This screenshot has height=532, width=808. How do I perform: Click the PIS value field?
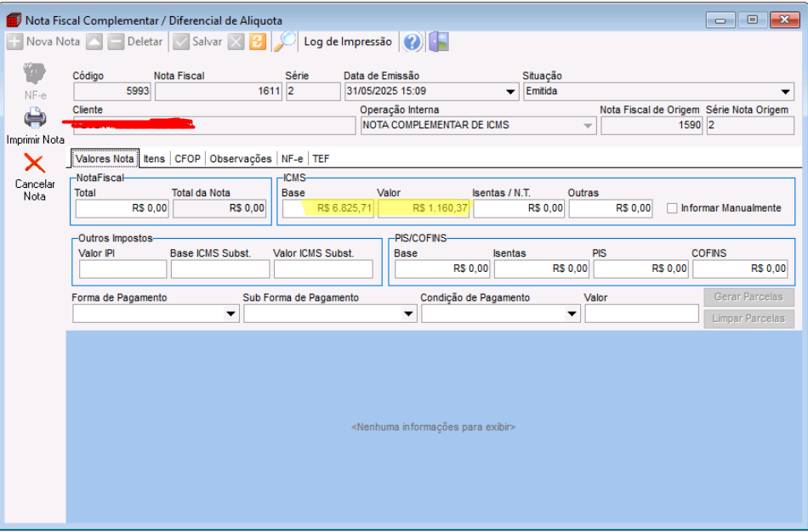[640, 269]
